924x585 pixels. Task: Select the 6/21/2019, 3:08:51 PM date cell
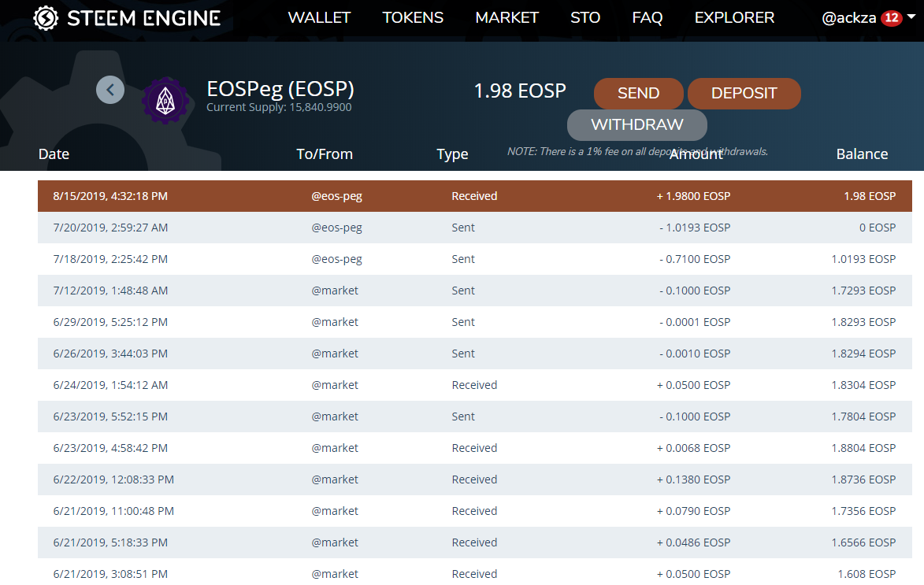point(110,575)
